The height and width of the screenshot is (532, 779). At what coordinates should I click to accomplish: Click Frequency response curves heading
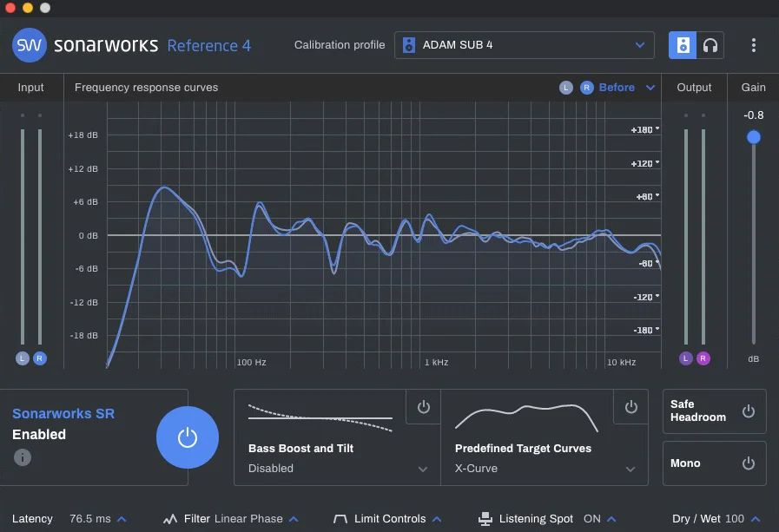pos(146,88)
